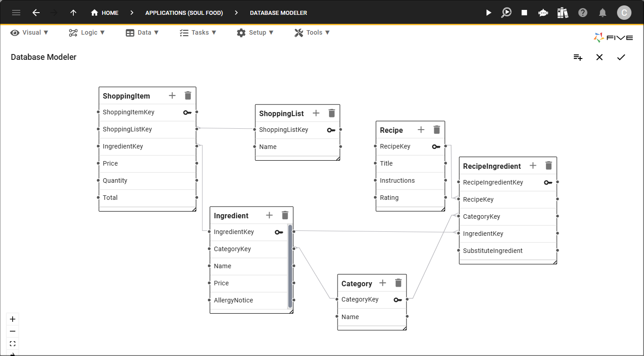This screenshot has height=356, width=644.
Task: Delete the RecipeIngredient table
Action: click(x=549, y=165)
